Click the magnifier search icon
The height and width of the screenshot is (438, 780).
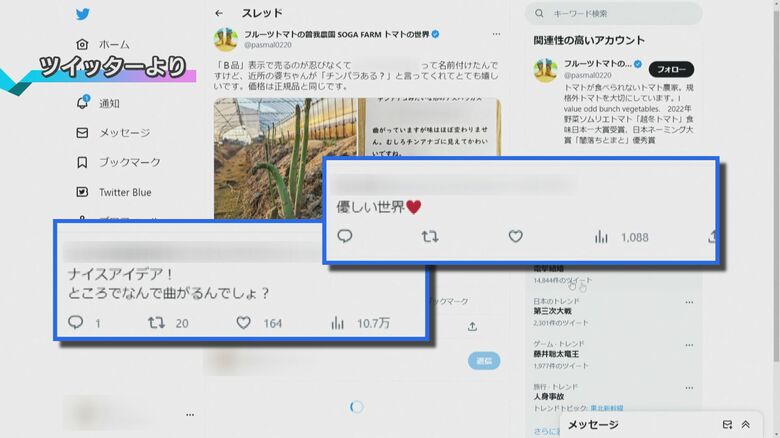[539, 13]
